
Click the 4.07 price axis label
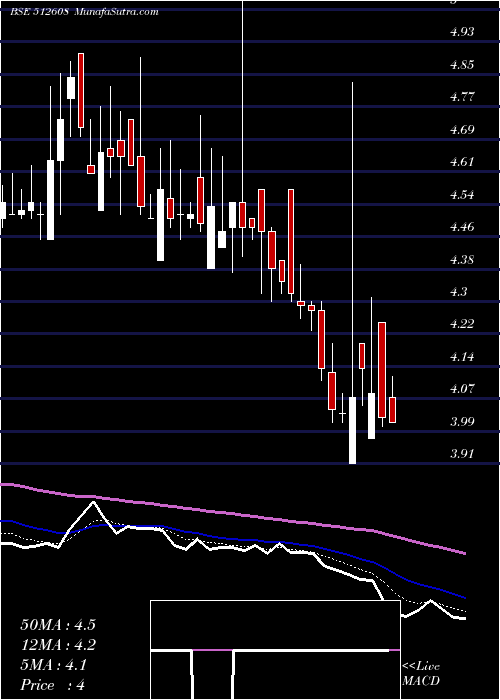(x=462, y=389)
